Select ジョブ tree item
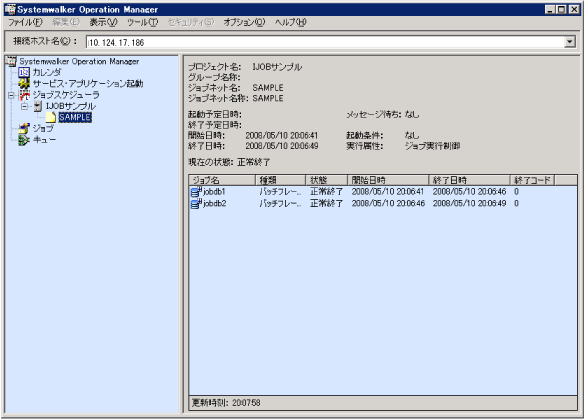 (43, 129)
